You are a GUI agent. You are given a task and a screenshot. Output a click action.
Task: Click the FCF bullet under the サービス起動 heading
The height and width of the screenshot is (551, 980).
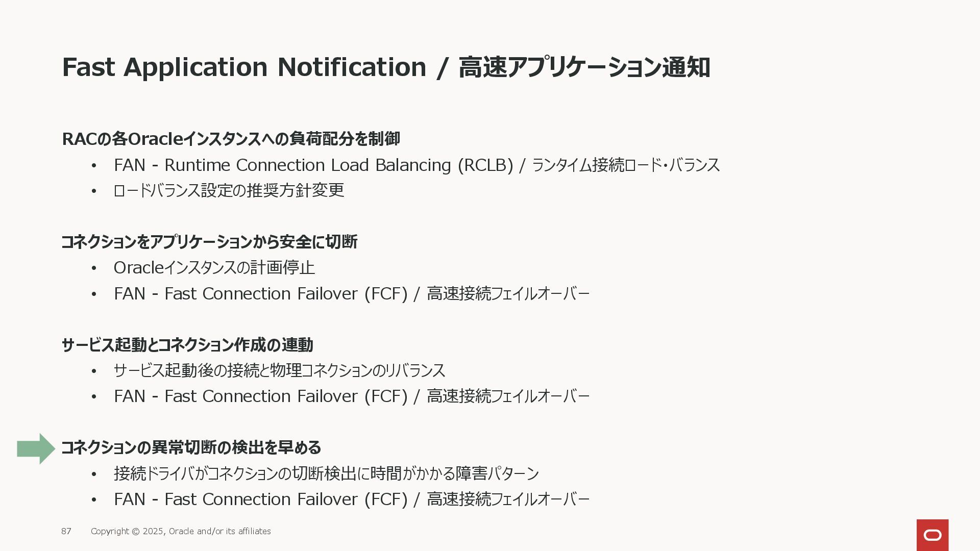[351, 396]
